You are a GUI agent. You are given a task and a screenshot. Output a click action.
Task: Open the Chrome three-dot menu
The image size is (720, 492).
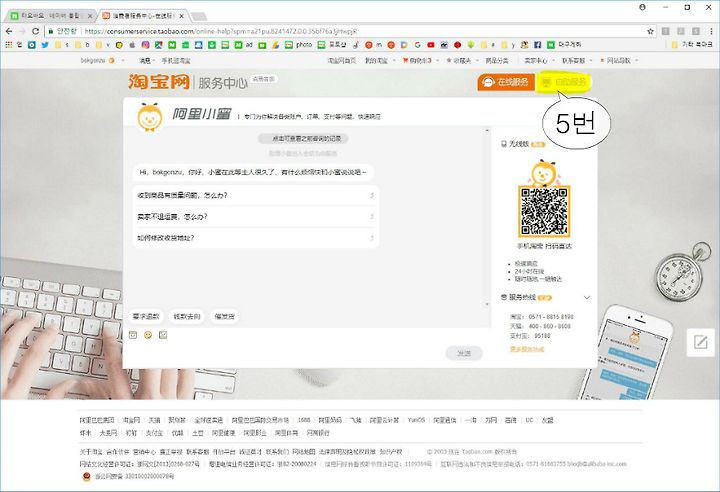point(711,31)
